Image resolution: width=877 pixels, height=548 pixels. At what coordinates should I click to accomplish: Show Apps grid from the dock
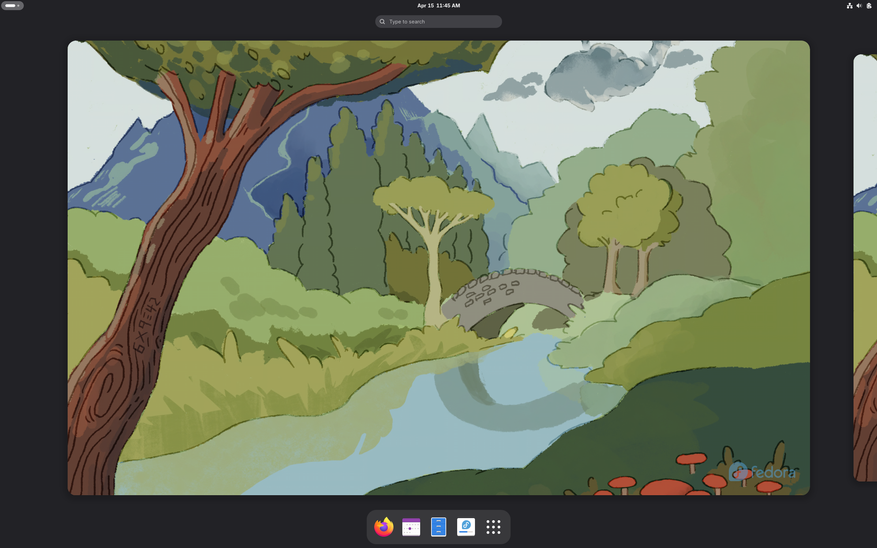pos(493,527)
